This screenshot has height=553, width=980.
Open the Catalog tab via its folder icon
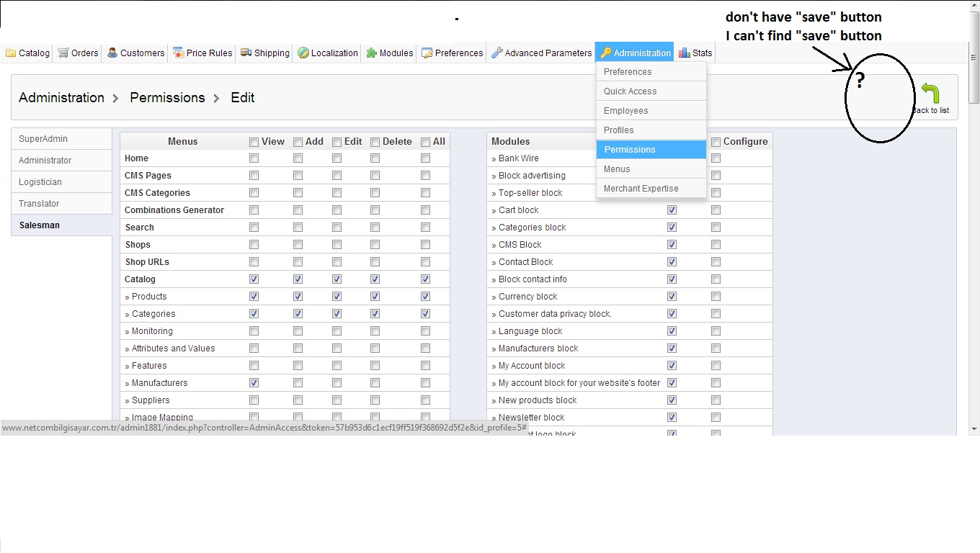point(11,53)
